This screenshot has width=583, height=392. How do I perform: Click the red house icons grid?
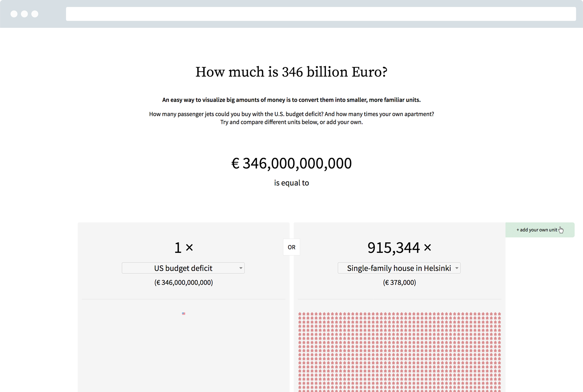click(399, 352)
